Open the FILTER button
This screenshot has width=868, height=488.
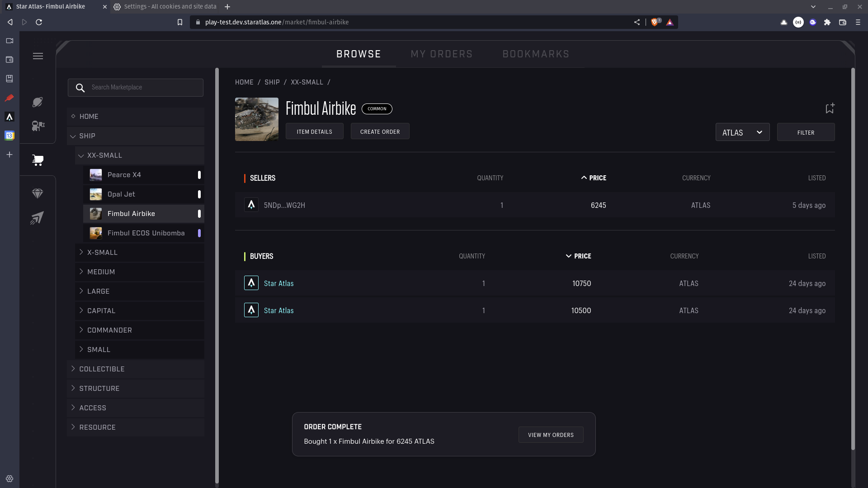point(806,132)
